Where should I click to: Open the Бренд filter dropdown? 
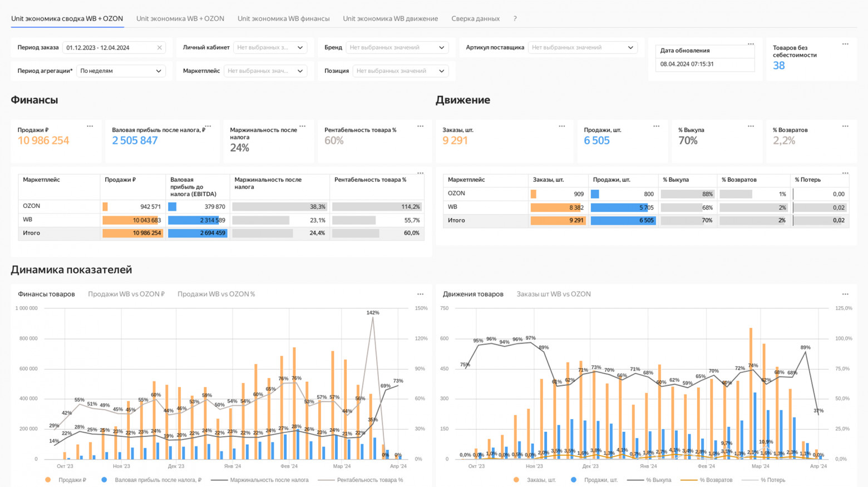click(398, 47)
